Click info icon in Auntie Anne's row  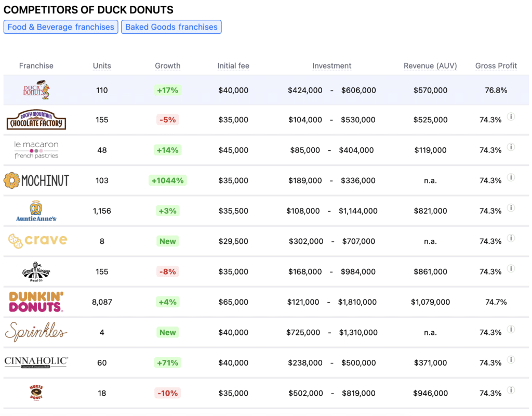point(511,207)
